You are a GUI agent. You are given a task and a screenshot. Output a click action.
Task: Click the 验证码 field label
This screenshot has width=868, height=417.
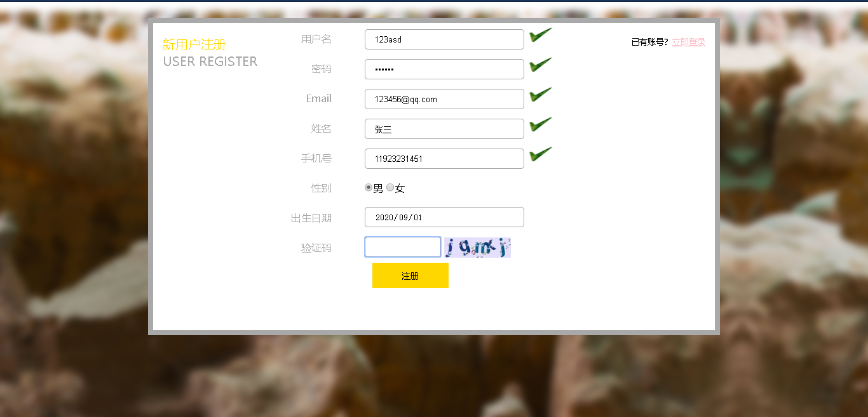coord(316,248)
